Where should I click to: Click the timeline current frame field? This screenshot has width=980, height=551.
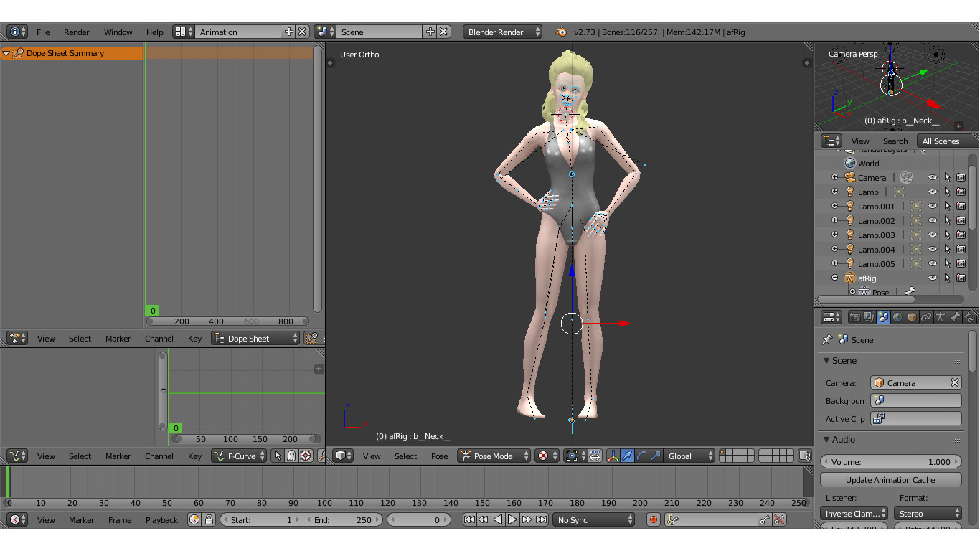(420, 519)
